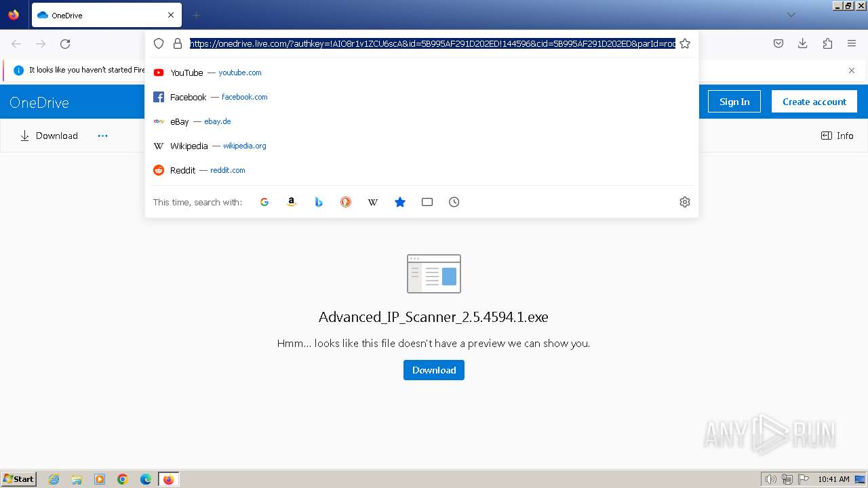Image resolution: width=868 pixels, height=488 pixels.
Task: Click the Sign In button
Action: pos(734,102)
